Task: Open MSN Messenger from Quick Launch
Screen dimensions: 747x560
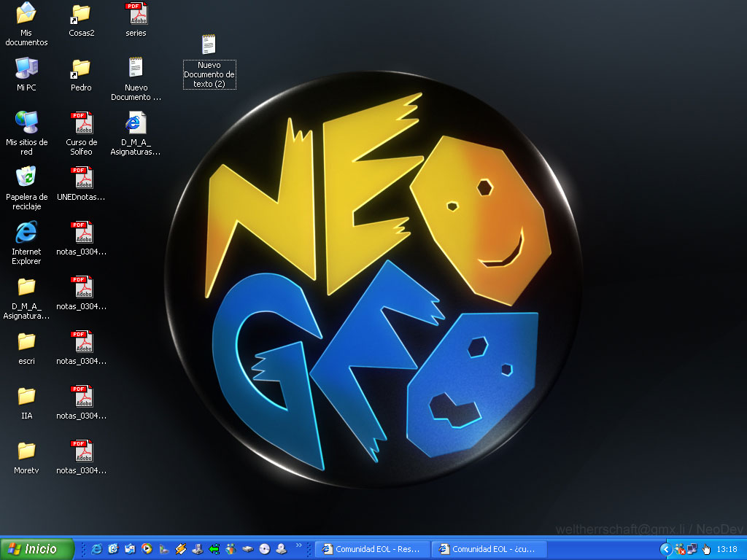Action: point(231,549)
